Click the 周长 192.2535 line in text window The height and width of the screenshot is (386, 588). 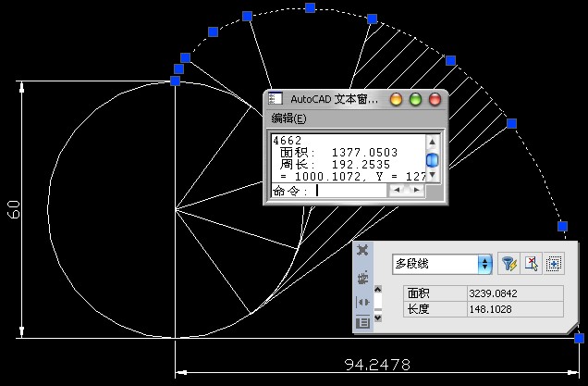[x=335, y=164]
